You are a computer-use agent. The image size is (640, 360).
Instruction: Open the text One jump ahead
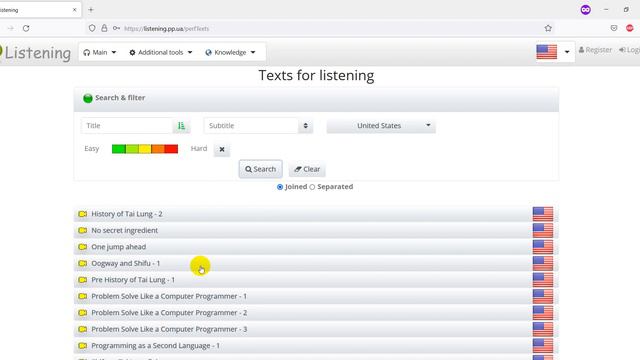pyautogui.click(x=118, y=247)
